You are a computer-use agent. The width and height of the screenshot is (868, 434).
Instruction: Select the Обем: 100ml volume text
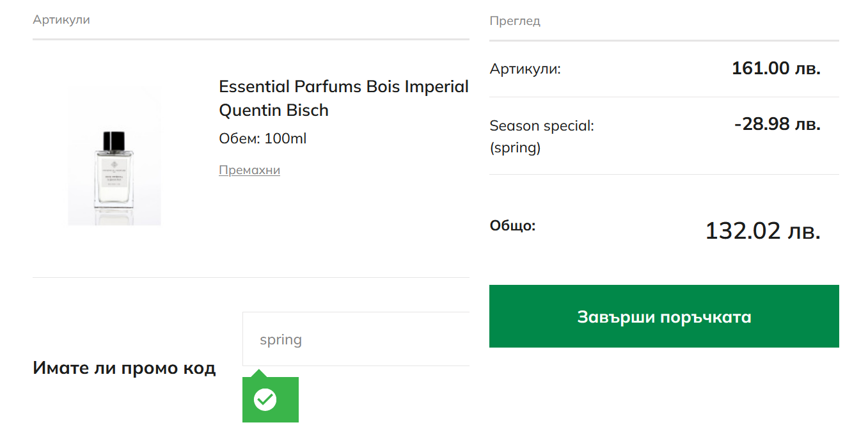click(x=262, y=138)
